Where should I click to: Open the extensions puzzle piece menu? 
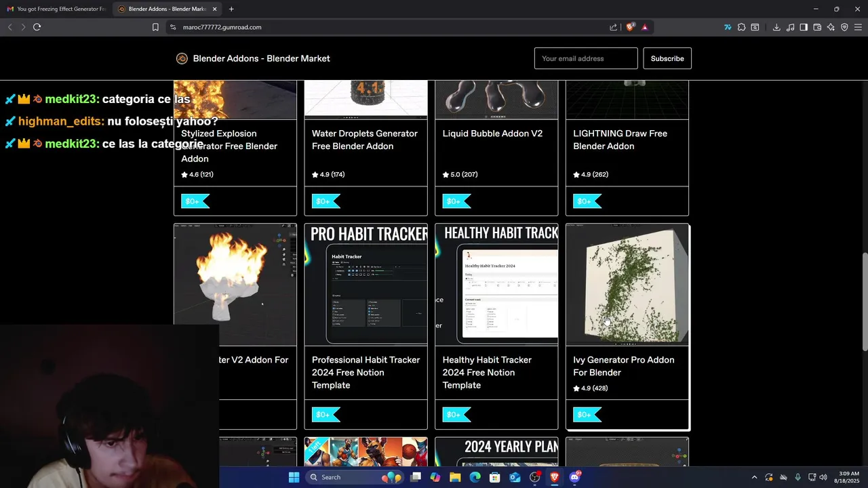point(741,27)
